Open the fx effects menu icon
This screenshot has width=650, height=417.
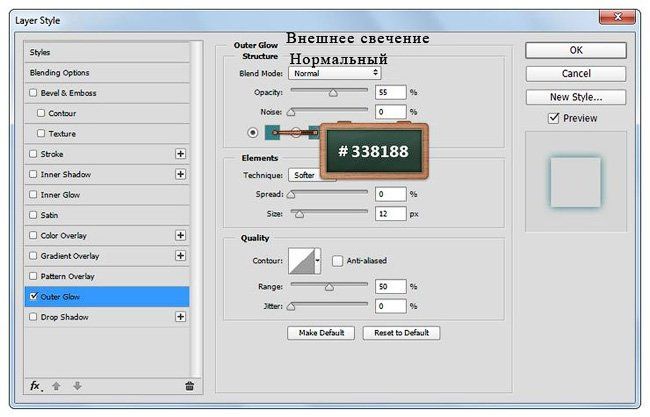36,386
